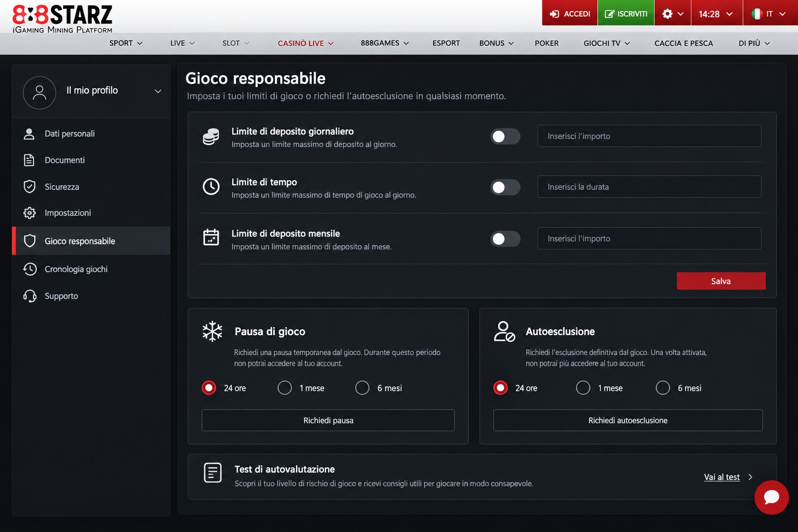
Task: Open CACCIA E PESCA section
Action: click(x=684, y=43)
